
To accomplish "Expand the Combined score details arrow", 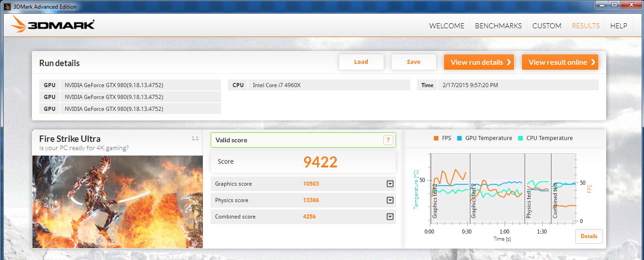I will [x=390, y=217].
